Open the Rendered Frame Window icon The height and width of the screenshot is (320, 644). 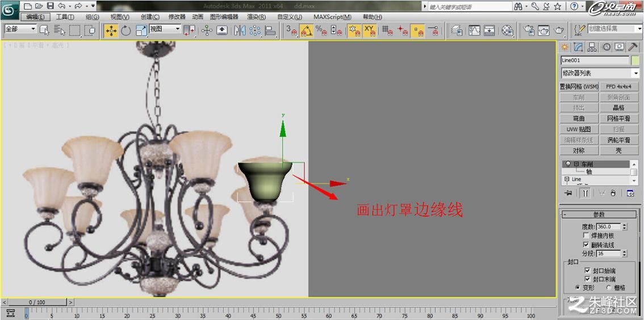coord(544,31)
